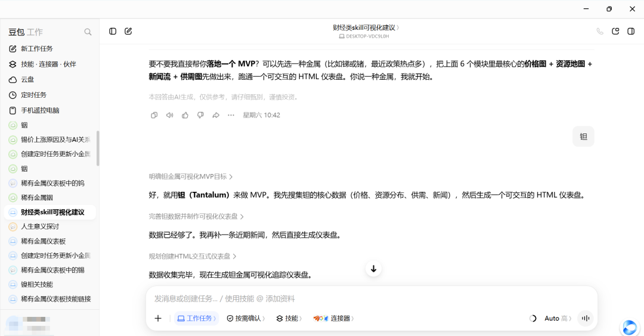Click the user message bubble 钽

pos(583,136)
